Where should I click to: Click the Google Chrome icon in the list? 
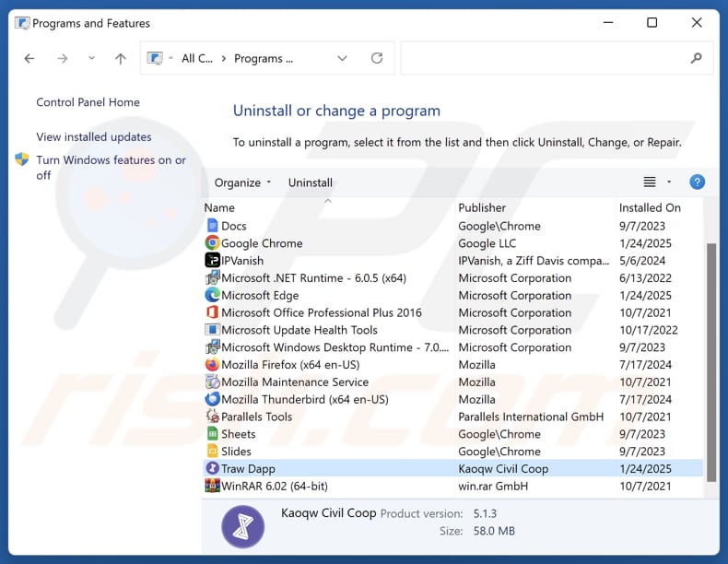212,243
